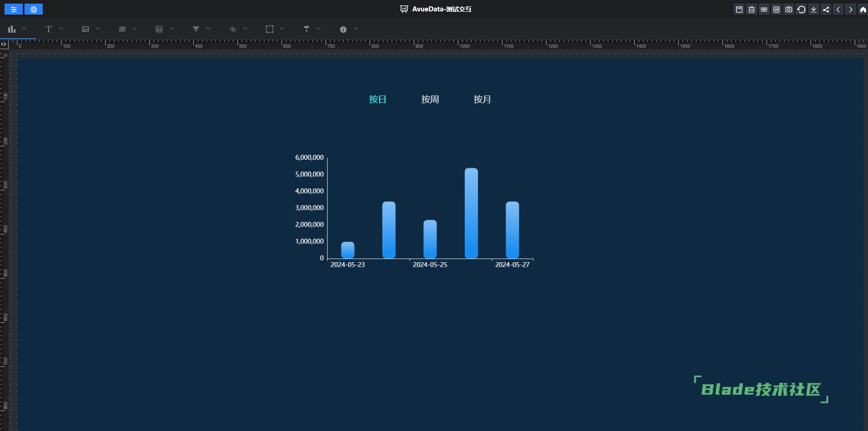Click the 6,000,000 y-axis label
Screen dimensions: 868x431
point(310,157)
